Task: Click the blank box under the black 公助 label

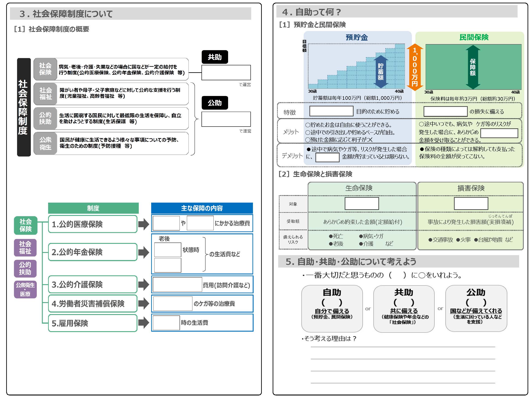Action: (x=226, y=119)
